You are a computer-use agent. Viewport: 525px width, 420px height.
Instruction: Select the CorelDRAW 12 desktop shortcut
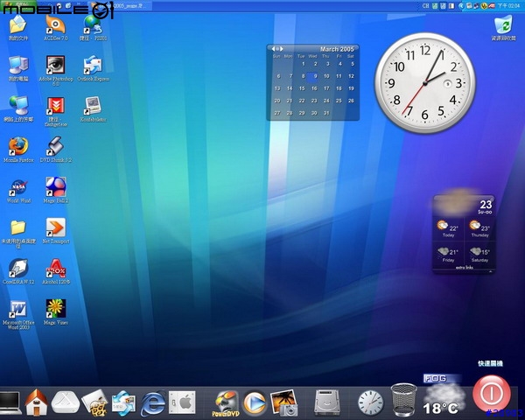pos(18,271)
